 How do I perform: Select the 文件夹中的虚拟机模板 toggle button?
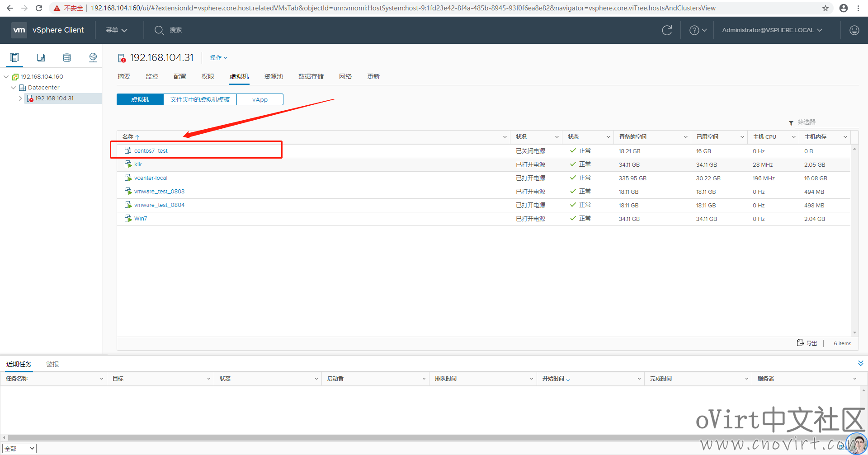pos(200,99)
